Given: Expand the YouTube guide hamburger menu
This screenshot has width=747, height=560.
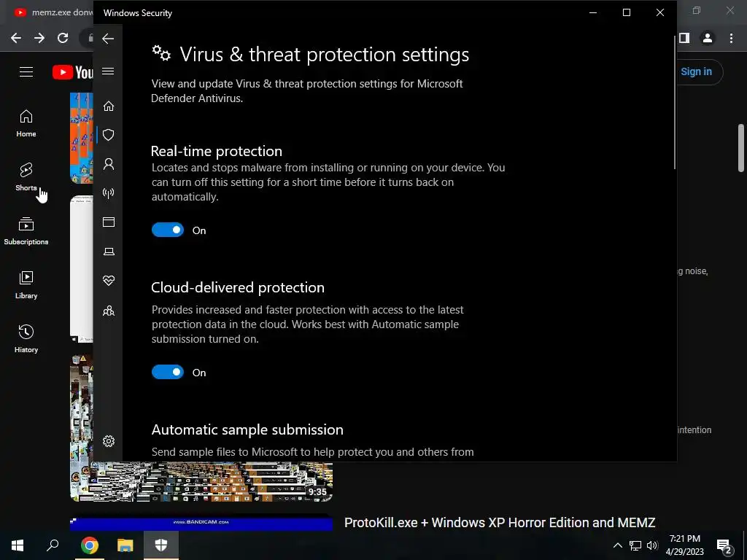Looking at the screenshot, I should click(26, 72).
